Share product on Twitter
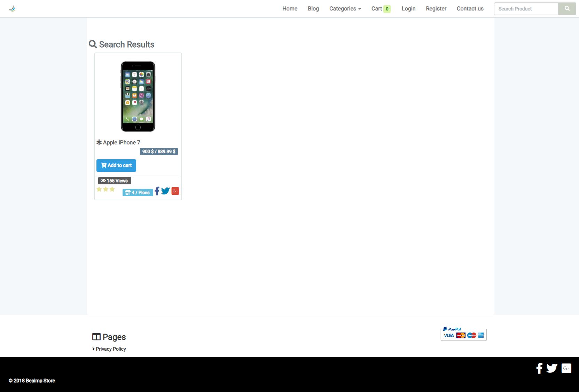The width and height of the screenshot is (579, 392). tap(165, 191)
